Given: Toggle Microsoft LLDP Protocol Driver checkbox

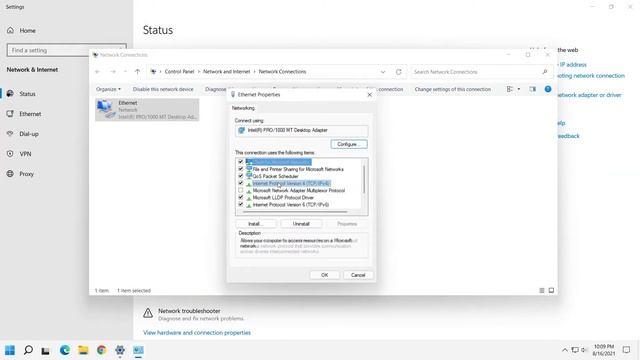Looking at the screenshot, I should click(x=241, y=198).
